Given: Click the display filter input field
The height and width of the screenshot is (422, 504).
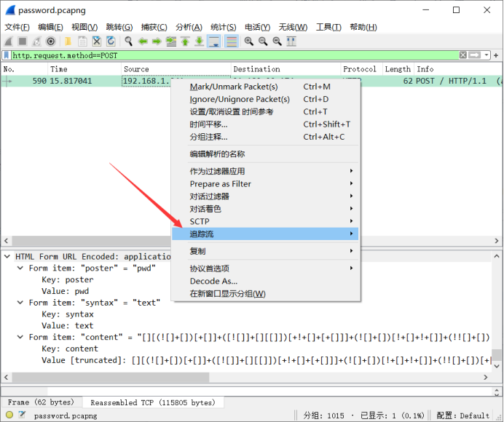Looking at the screenshot, I should coord(235,55).
